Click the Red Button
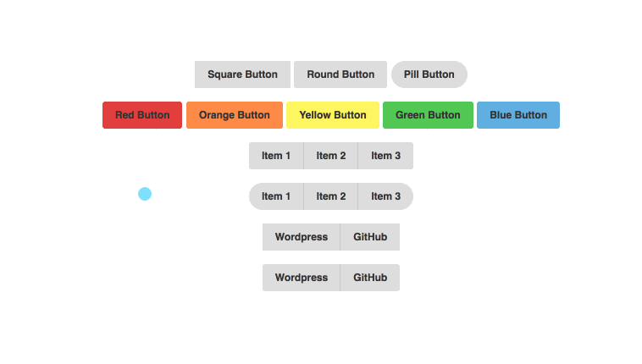This screenshot has height=364, width=642. point(142,115)
